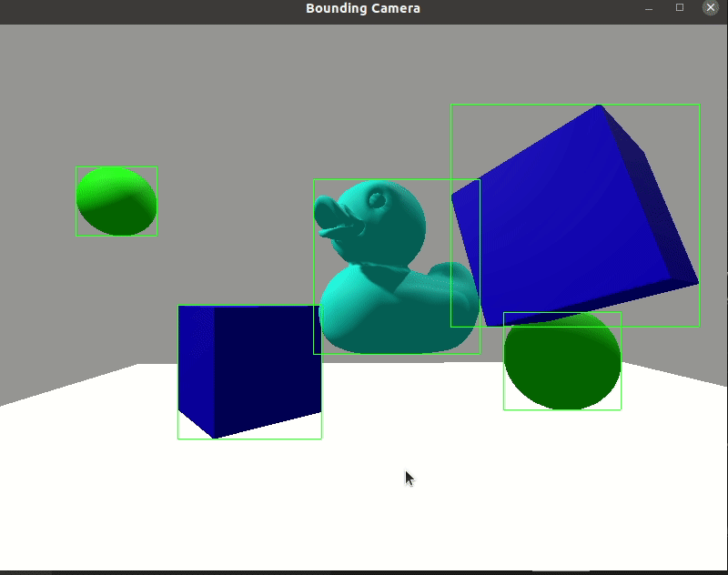728x575 pixels.
Task: Click the green sphere under the tilted cube
Action: click(x=562, y=361)
